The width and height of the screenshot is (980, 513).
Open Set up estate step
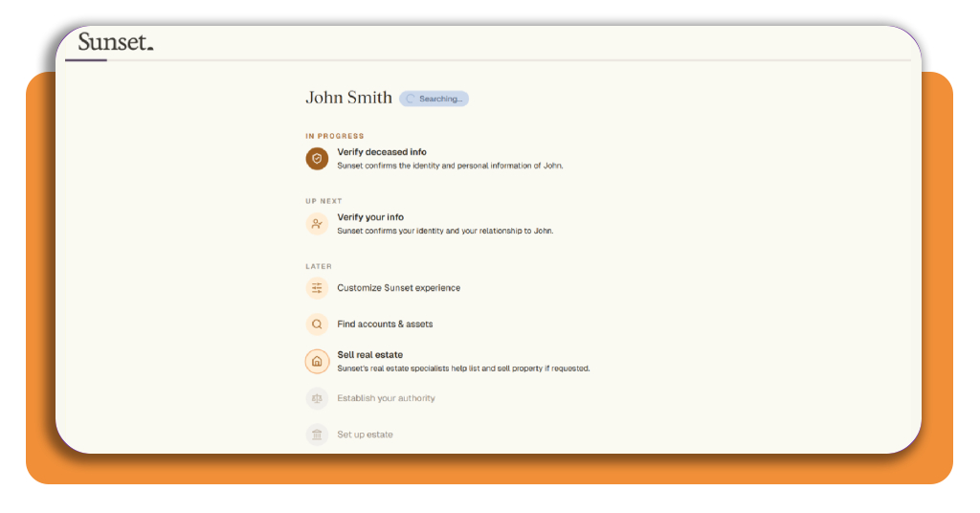pyautogui.click(x=365, y=435)
